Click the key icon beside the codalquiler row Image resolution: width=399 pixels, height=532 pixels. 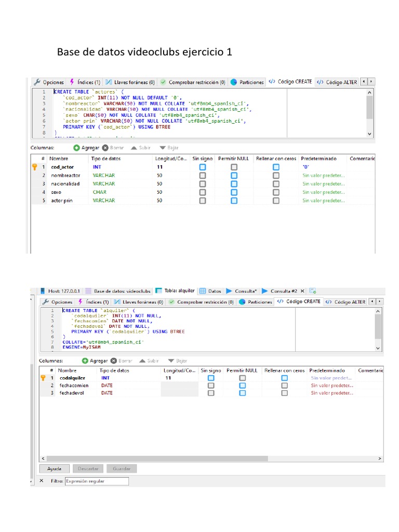click(44, 378)
